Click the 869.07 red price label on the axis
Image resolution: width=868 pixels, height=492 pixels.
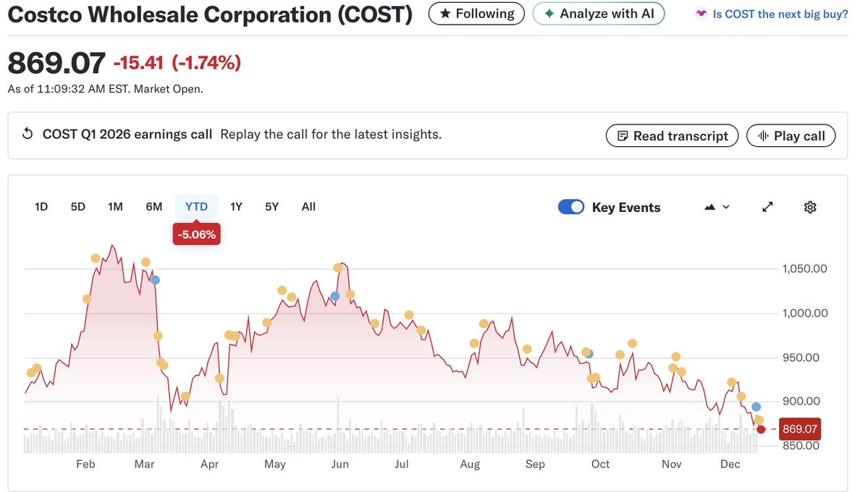point(799,429)
